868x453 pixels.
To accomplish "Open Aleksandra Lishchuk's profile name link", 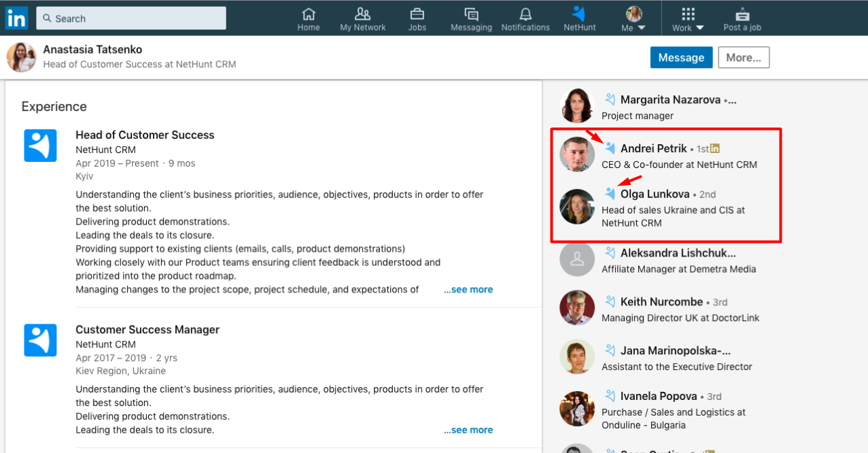I will pos(678,253).
